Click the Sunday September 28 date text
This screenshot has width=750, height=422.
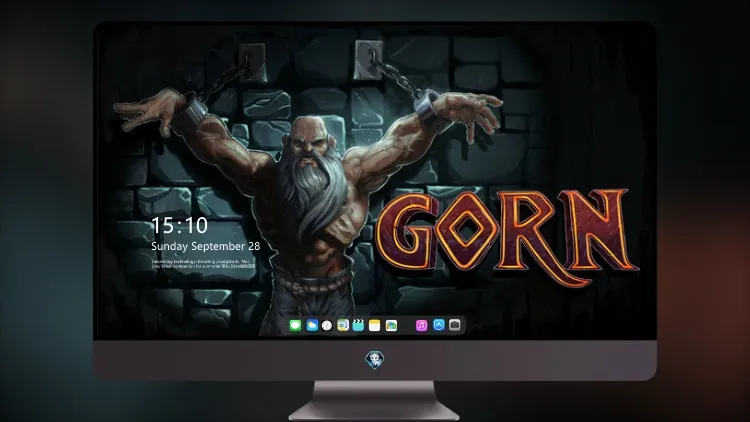click(x=206, y=246)
